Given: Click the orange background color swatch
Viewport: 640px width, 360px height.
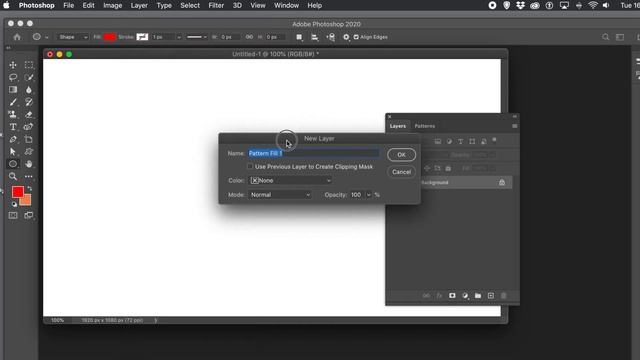Looking at the screenshot, I should coord(27,201).
